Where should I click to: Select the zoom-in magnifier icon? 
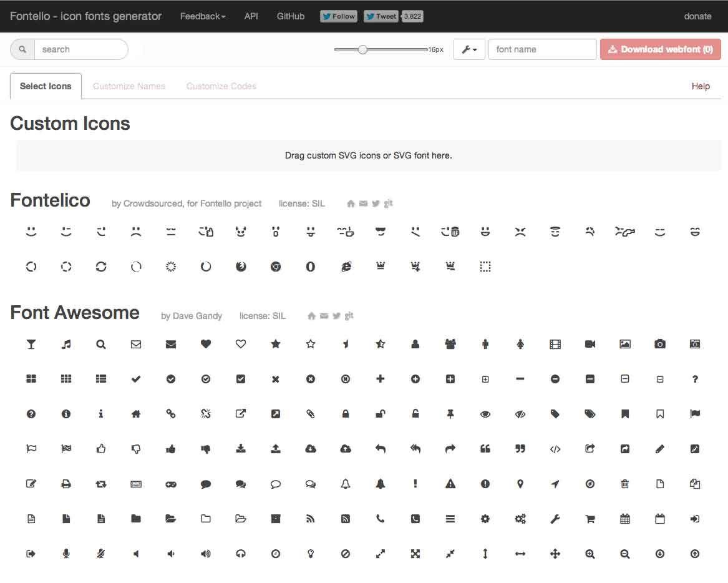coord(590,554)
